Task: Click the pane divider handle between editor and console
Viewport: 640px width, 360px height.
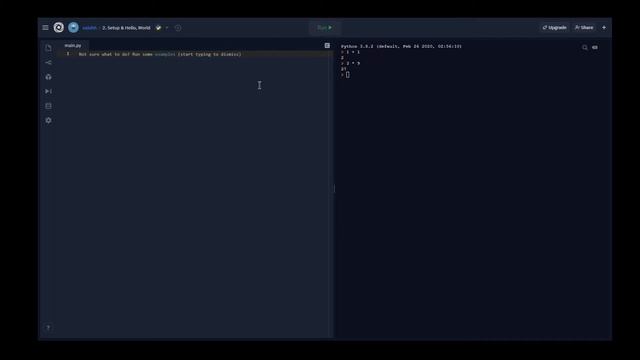Action: [334, 188]
